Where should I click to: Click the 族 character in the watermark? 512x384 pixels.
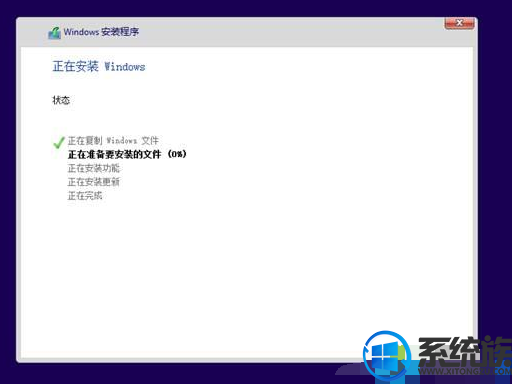[x=497, y=352]
